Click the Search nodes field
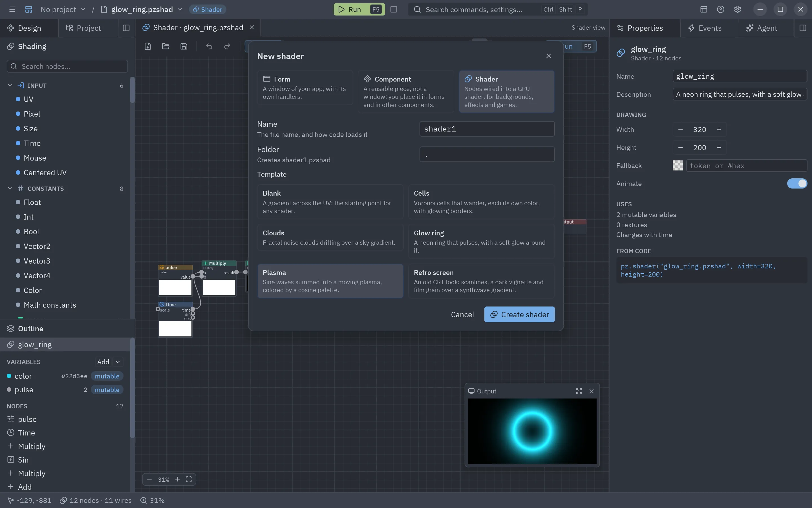The image size is (812, 508). click(67, 67)
